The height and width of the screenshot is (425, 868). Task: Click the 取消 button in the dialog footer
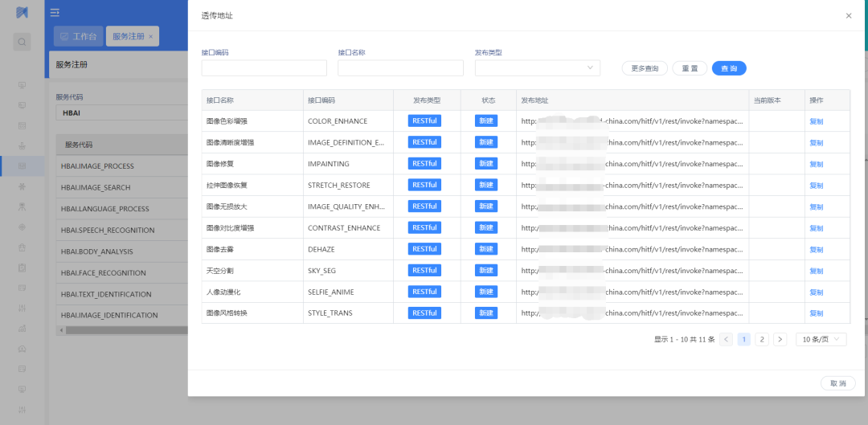tap(837, 383)
